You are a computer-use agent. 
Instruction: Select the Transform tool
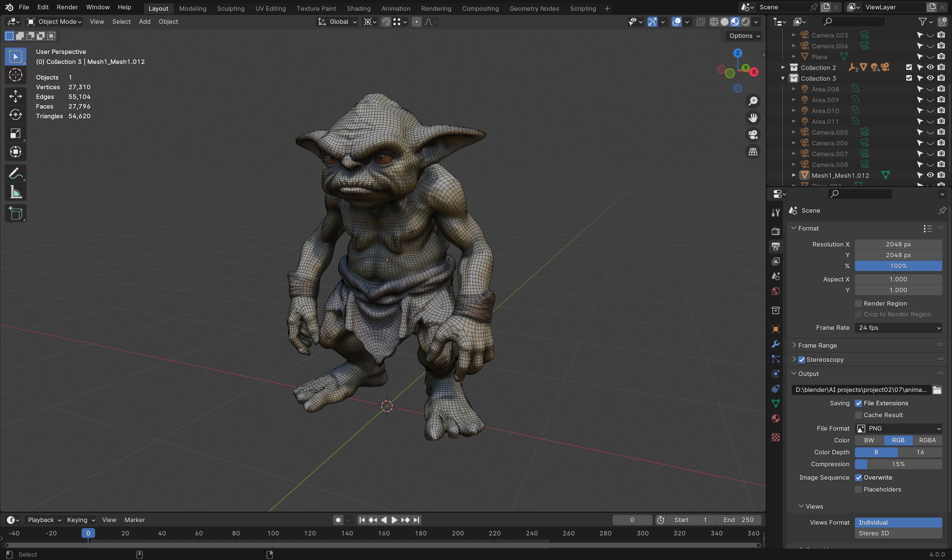[x=16, y=152]
